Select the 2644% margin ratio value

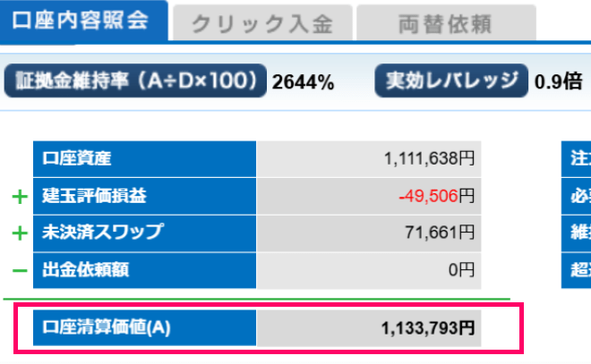pos(304,83)
